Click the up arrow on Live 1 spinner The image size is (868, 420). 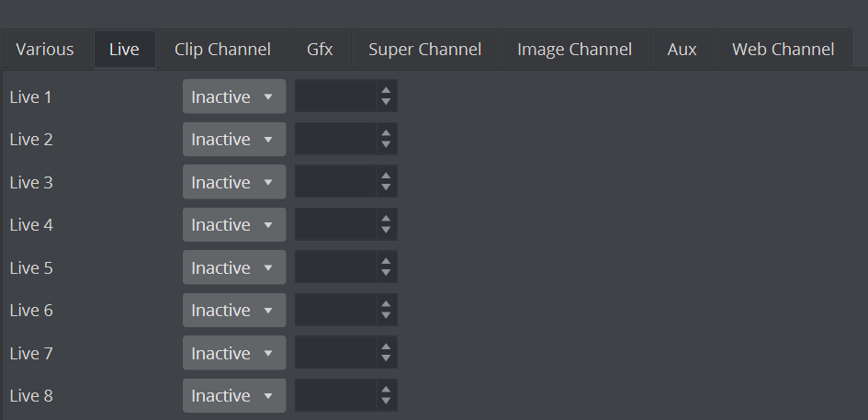386,90
